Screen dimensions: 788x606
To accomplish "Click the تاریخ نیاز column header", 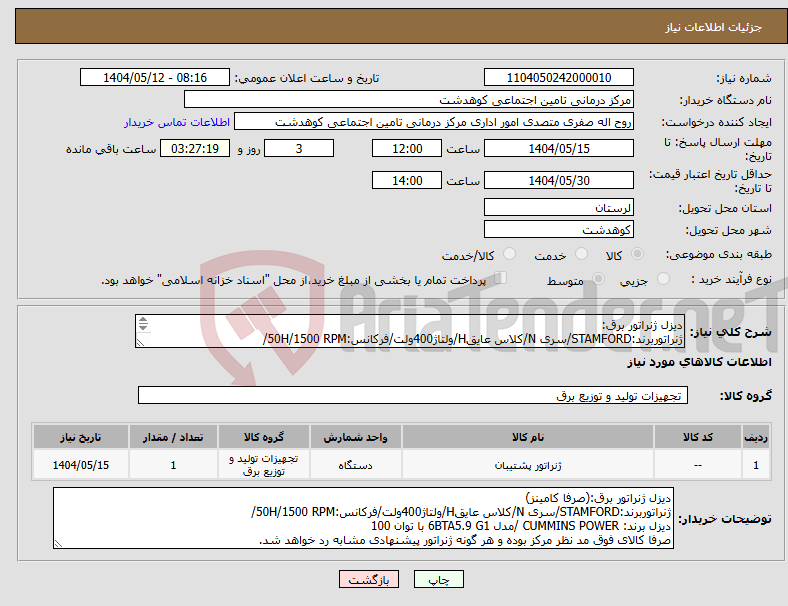I will [x=81, y=437].
